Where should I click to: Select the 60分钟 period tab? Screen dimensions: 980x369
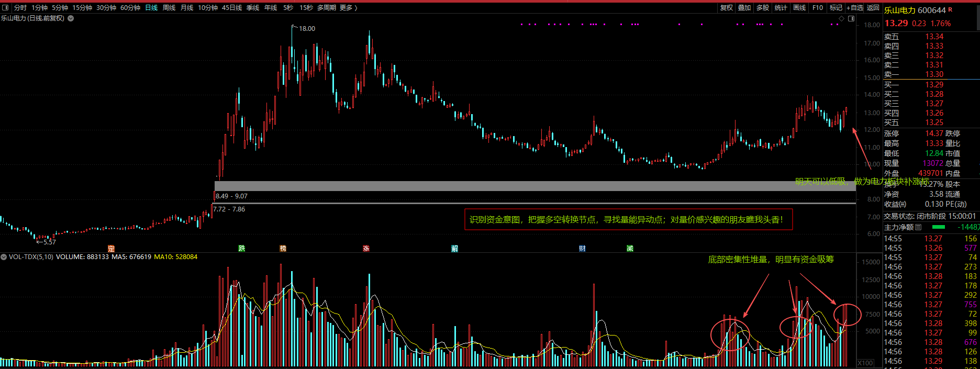(130, 8)
